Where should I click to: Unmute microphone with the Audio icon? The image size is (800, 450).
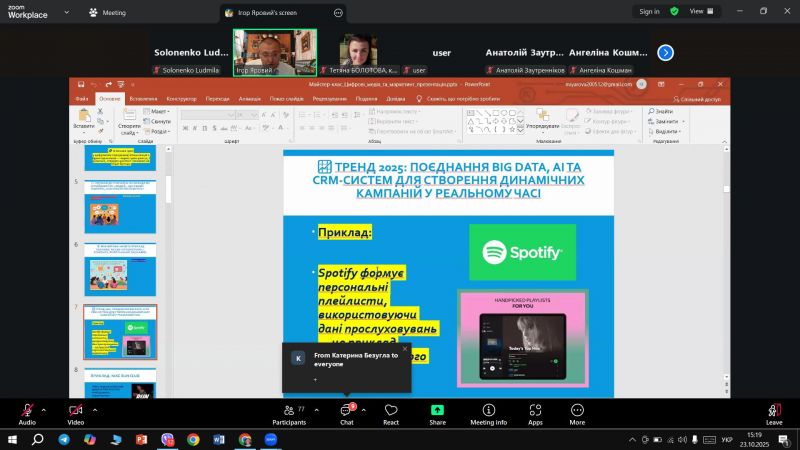(27, 410)
